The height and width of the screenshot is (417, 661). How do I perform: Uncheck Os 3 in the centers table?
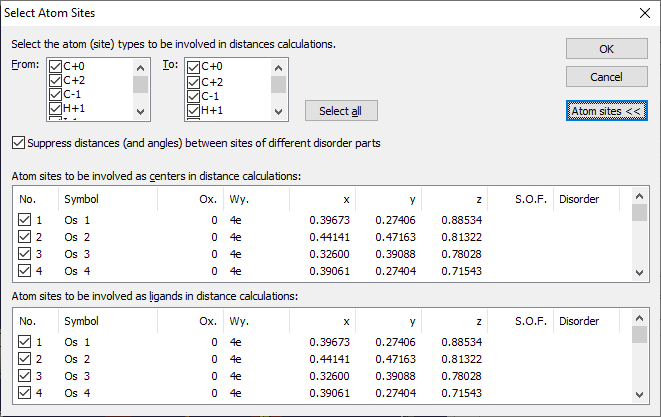(24, 254)
